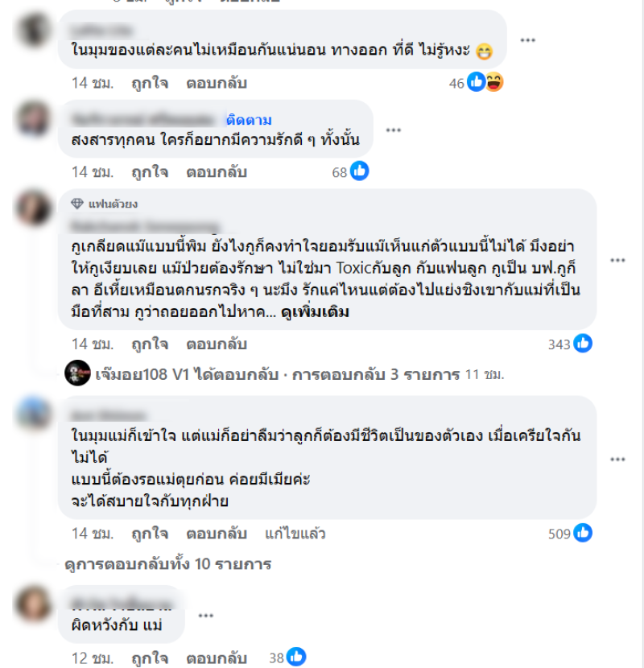Viewport: 644px width, 668px height.
Task: Open the เจ๊มอย108 V1 profile picture
Action: 77,373
